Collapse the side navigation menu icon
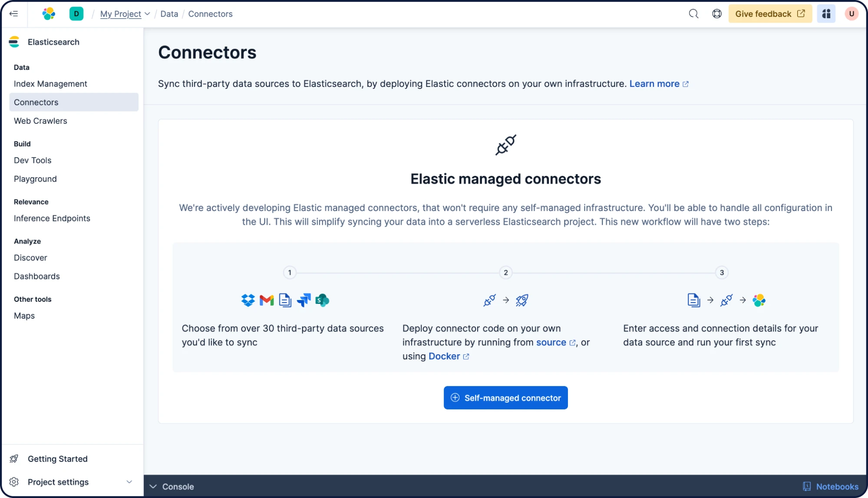 tap(14, 14)
